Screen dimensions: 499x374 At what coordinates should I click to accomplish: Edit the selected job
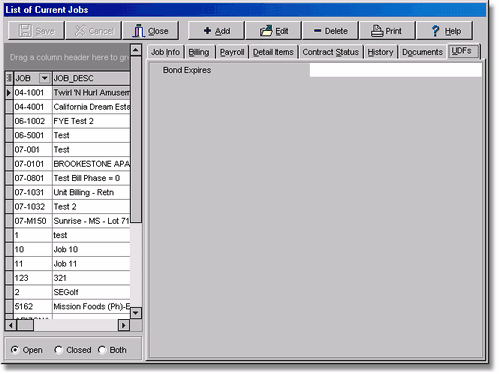pyautogui.click(x=273, y=31)
